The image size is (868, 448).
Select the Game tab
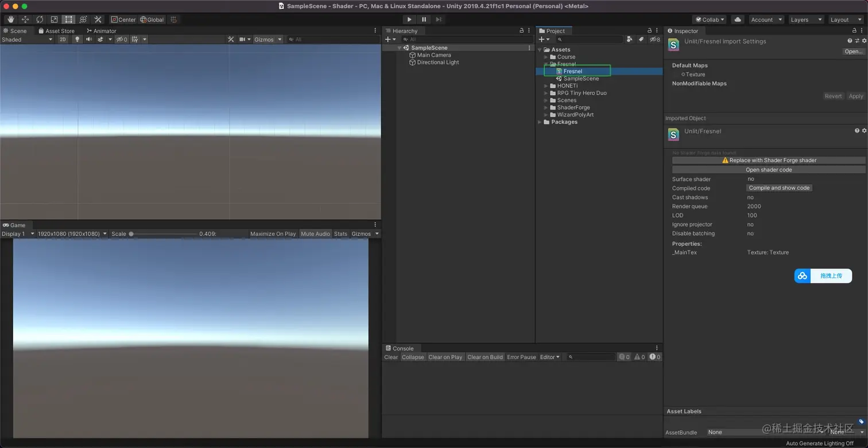(x=14, y=225)
